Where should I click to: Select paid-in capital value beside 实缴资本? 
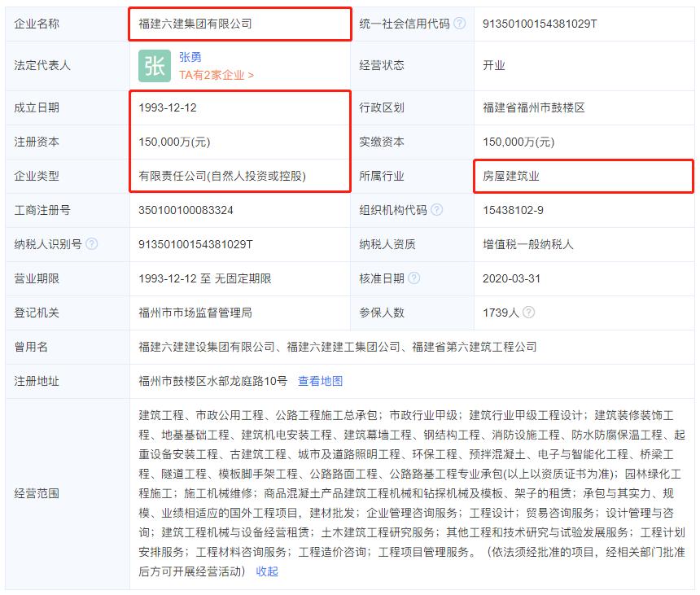pyautogui.click(x=518, y=142)
